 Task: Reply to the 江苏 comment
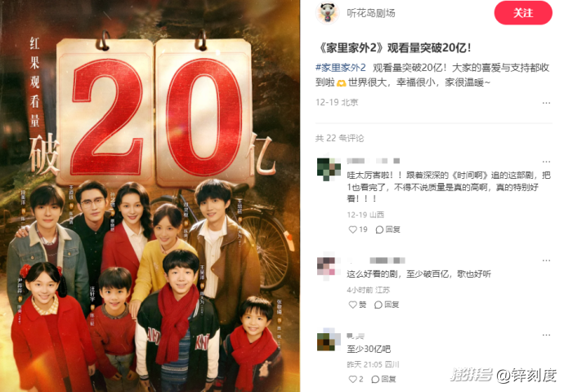387,305
